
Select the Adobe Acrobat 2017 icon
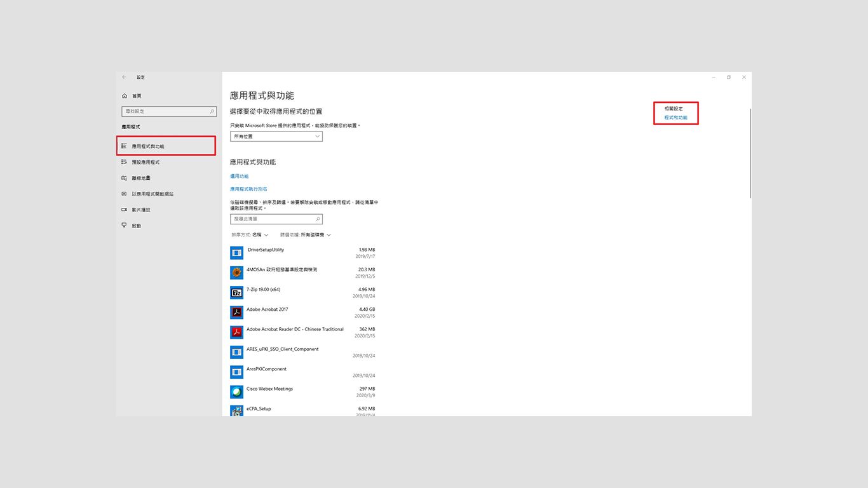pyautogui.click(x=236, y=312)
